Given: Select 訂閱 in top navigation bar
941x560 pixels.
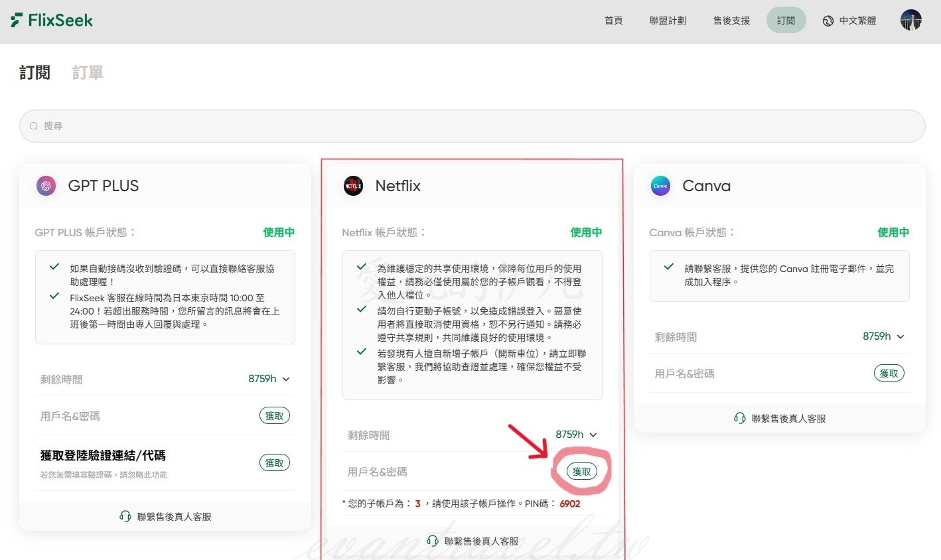Looking at the screenshot, I should click(786, 21).
